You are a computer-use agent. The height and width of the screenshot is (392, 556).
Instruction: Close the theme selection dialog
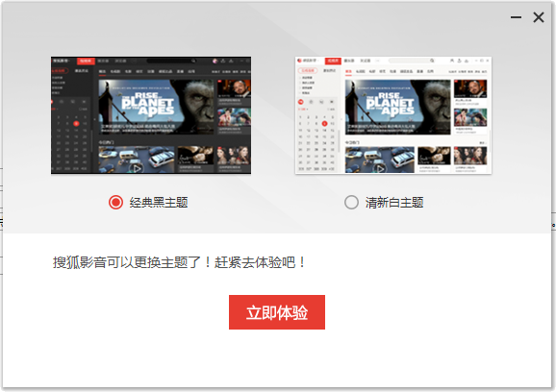tap(539, 17)
